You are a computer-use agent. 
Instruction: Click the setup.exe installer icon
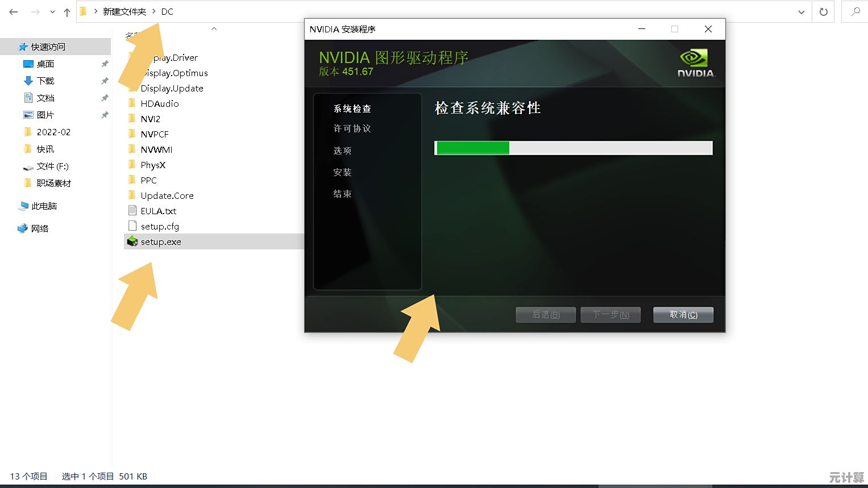pyautogui.click(x=132, y=241)
